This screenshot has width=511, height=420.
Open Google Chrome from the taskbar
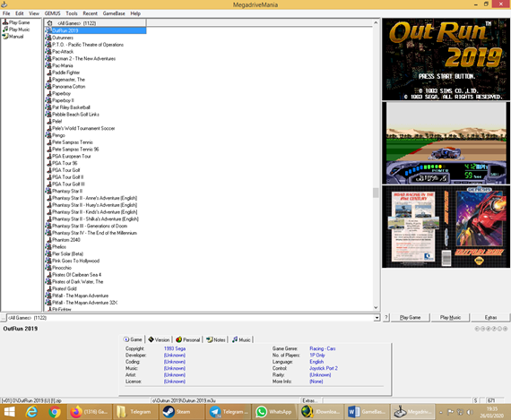(55, 412)
